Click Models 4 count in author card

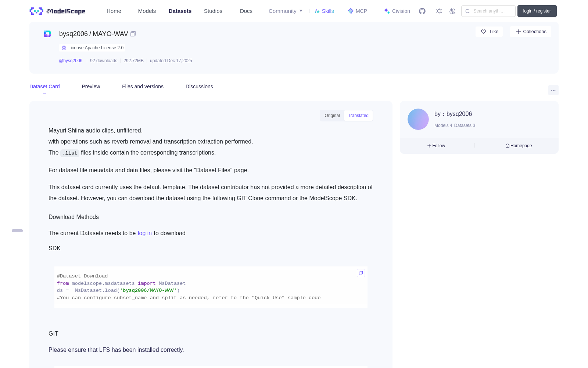(x=443, y=125)
